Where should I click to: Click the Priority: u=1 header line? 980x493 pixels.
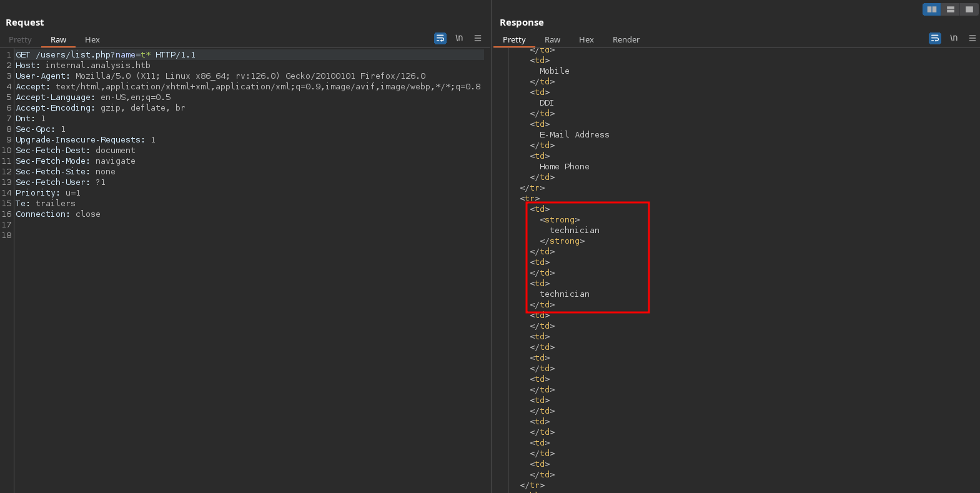[x=48, y=193]
